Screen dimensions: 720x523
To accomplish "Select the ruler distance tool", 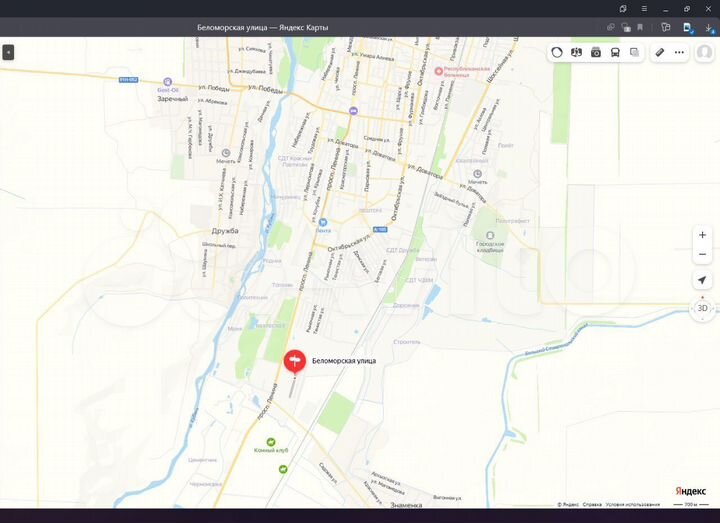I will pos(659,52).
